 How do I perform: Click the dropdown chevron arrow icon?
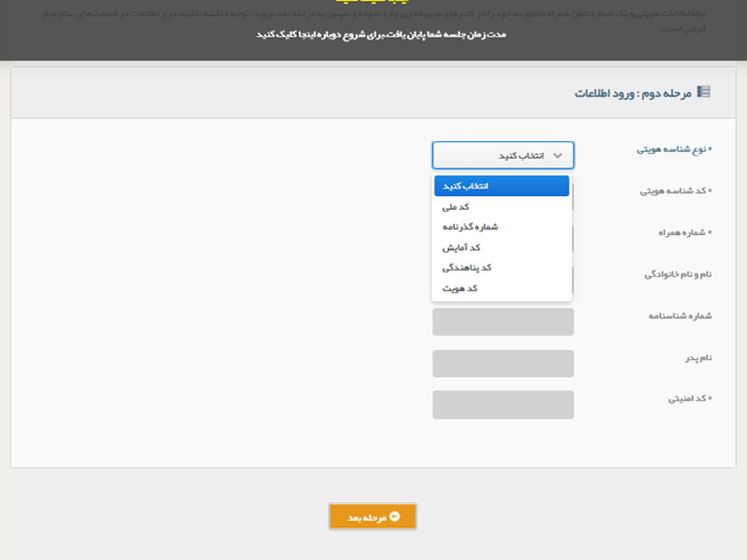click(x=557, y=156)
